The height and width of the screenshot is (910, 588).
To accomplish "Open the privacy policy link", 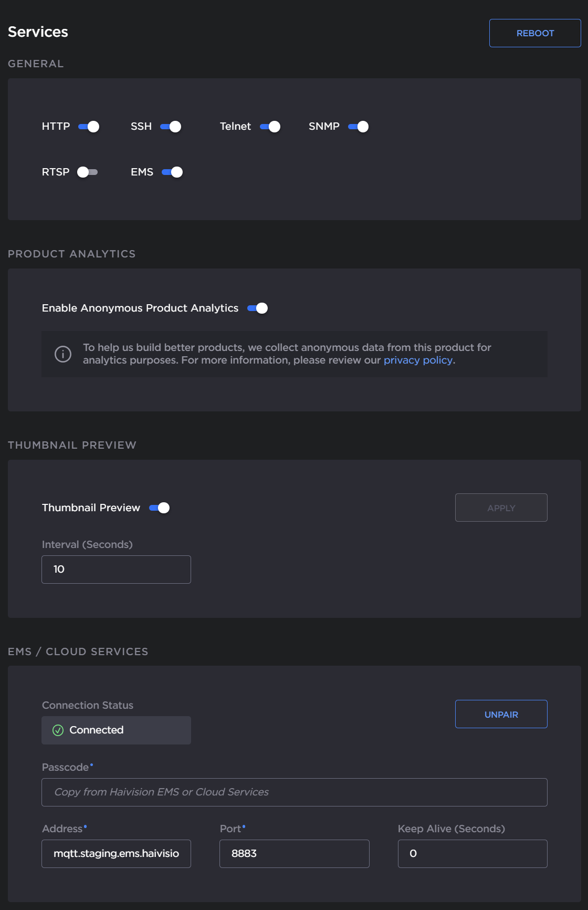I will click(x=418, y=360).
